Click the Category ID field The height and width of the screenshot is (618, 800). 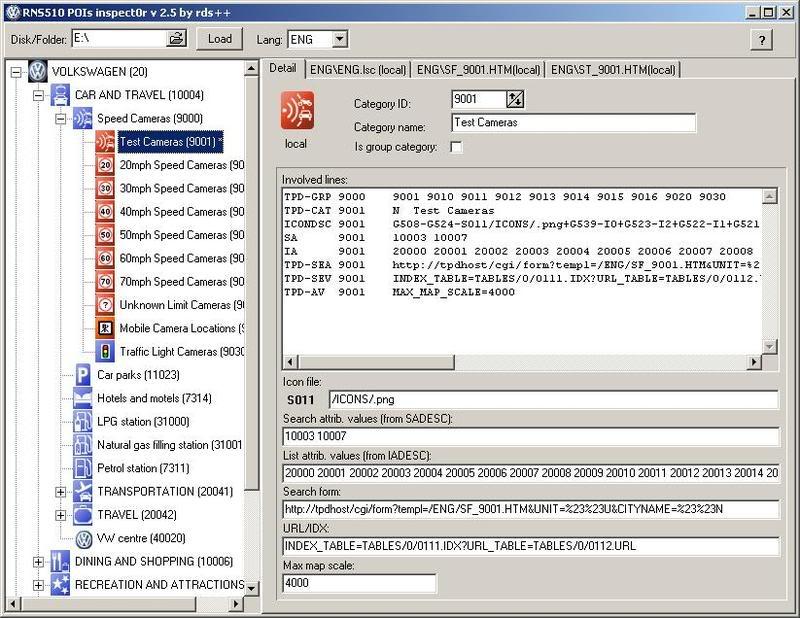tap(479, 99)
